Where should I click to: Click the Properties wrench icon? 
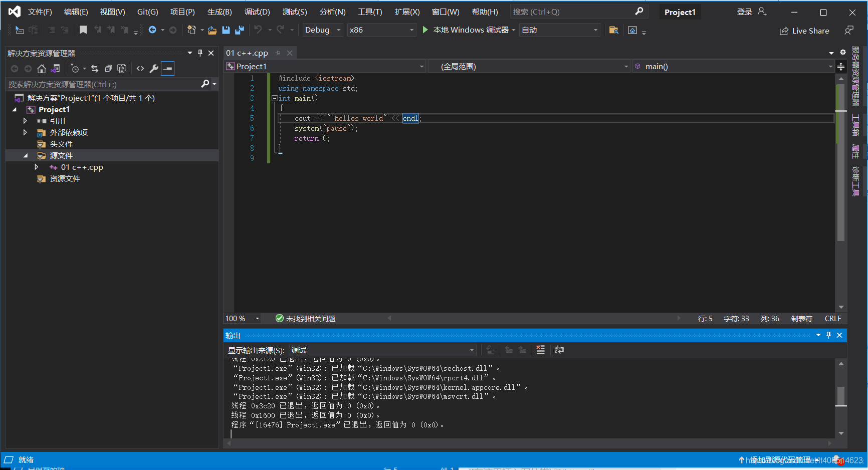[x=154, y=69]
